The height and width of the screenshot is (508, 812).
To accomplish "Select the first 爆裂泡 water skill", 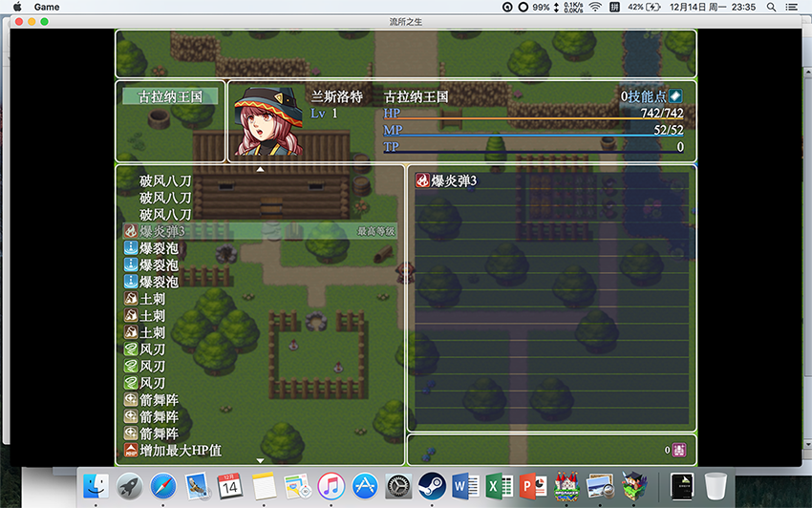I will [260, 248].
